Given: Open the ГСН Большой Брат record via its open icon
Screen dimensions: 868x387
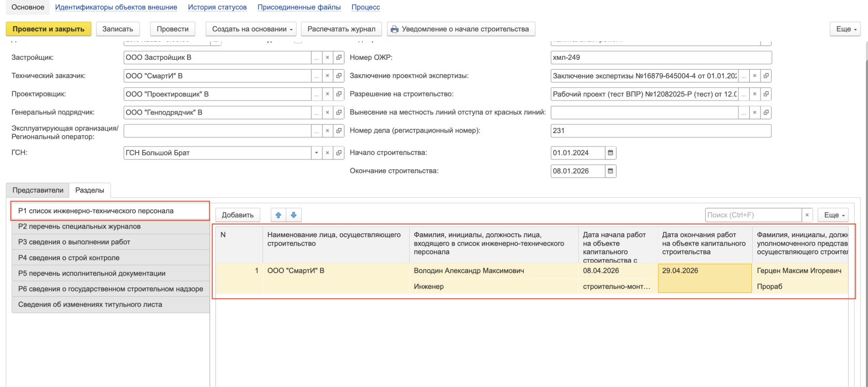Looking at the screenshot, I should pos(339,153).
